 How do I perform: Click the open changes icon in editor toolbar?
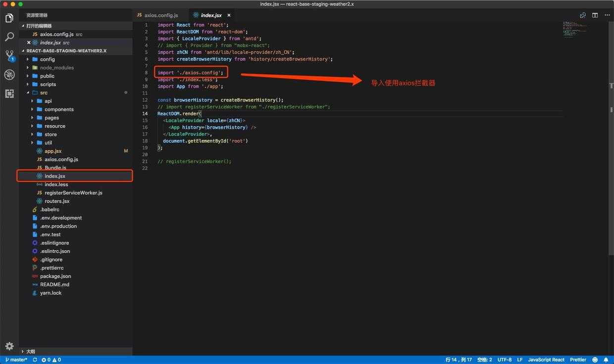[x=583, y=15]
